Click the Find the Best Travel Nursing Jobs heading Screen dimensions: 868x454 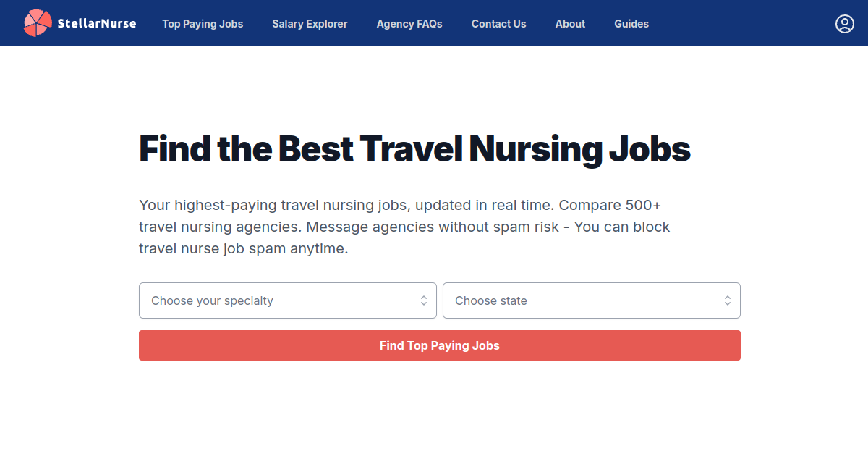[414, 149]
